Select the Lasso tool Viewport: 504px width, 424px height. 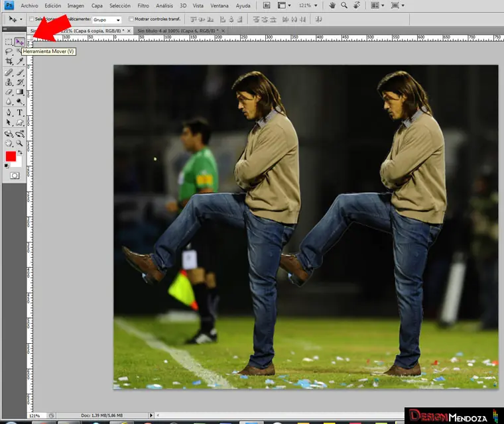(9, 52)
